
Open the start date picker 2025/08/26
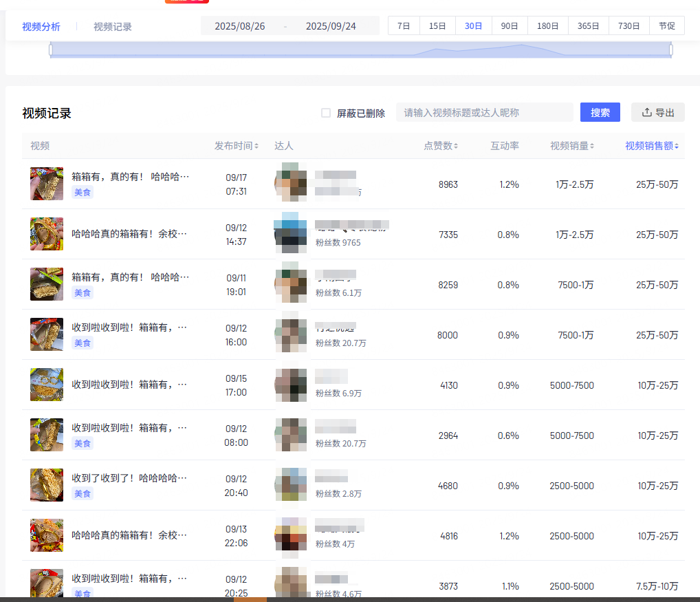click(x=239, y=25)
